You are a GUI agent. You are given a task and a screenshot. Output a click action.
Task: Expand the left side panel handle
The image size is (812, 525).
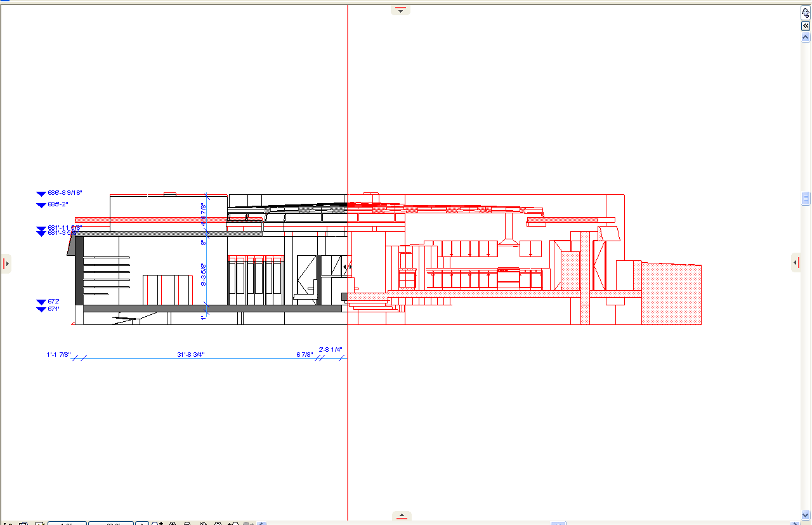tap(6, 263)
